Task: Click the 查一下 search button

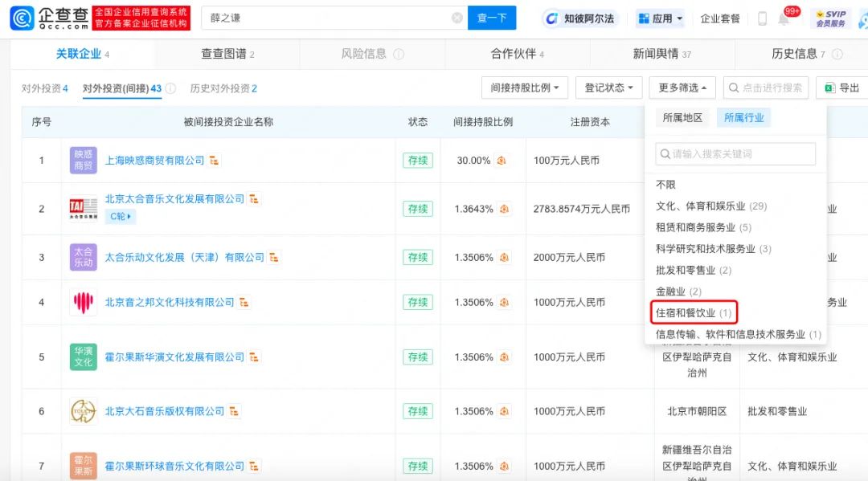Action: click(x=492, y=18)
